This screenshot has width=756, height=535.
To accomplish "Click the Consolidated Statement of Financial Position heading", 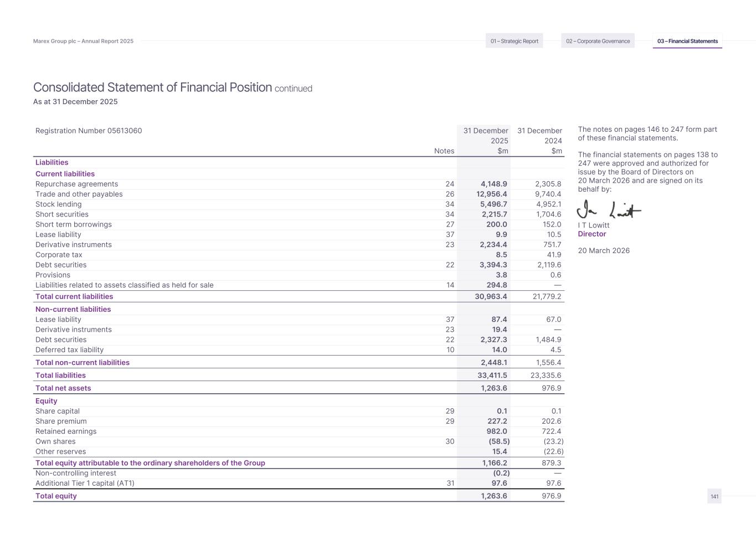I will [152, 88].
